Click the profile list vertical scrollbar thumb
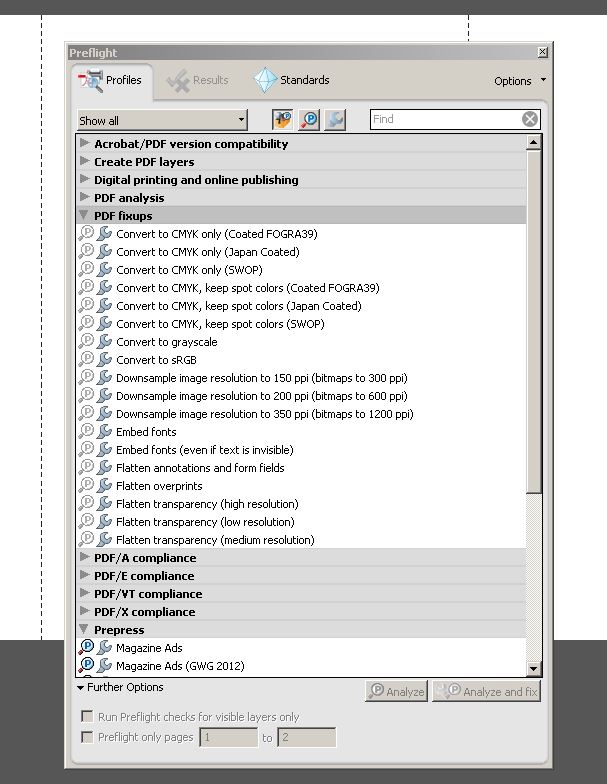Image resolution: width=607 pixels, height=784 pixels. click(534, 322)
